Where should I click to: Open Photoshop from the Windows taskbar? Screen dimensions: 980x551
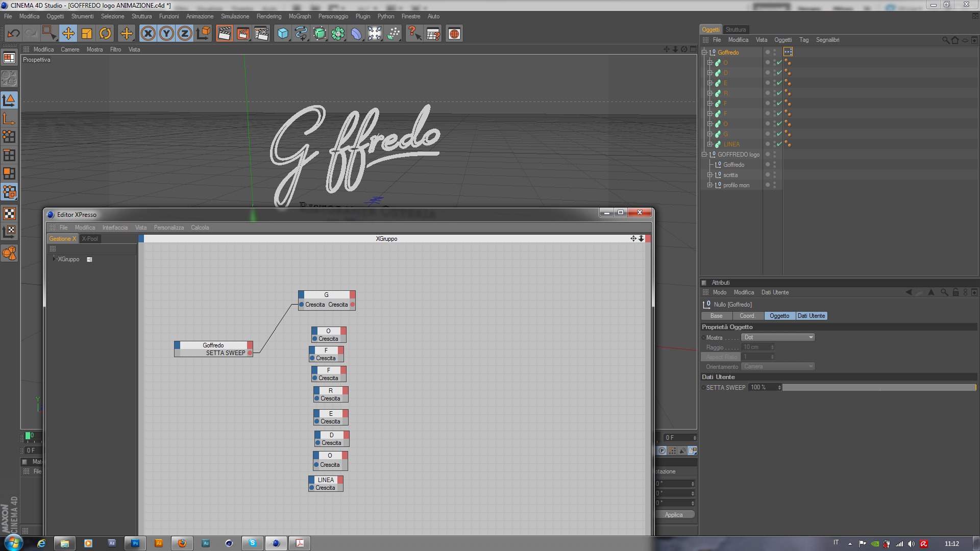[x=135, y=543]
